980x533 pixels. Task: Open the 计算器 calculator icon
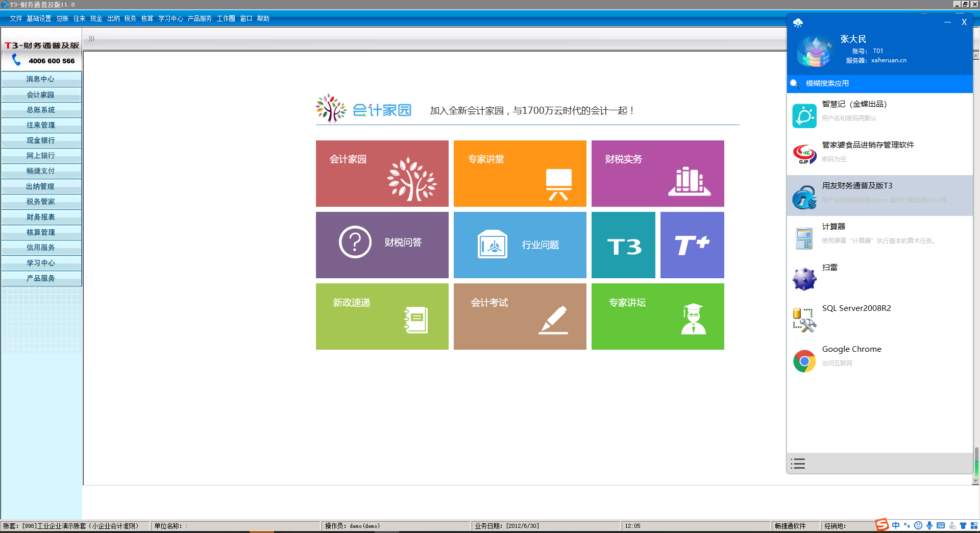(804, 238)
